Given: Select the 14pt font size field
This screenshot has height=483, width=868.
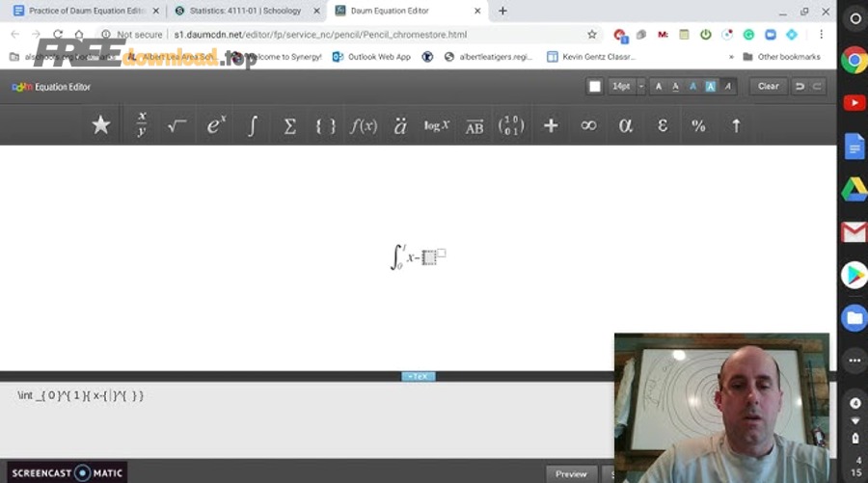Looking at the screenshot, I should pos(622,87).
